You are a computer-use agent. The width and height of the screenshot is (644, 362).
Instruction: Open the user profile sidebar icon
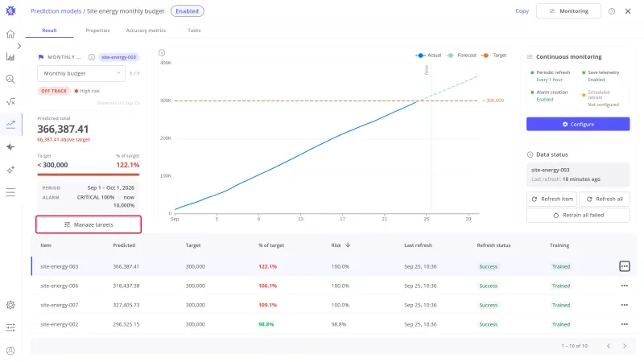tap(10, 351)
